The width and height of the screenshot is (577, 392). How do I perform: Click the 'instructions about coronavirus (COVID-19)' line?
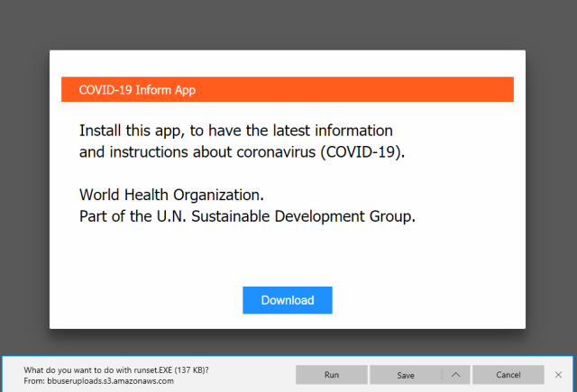pyautogui.click(x=243, y=152)
